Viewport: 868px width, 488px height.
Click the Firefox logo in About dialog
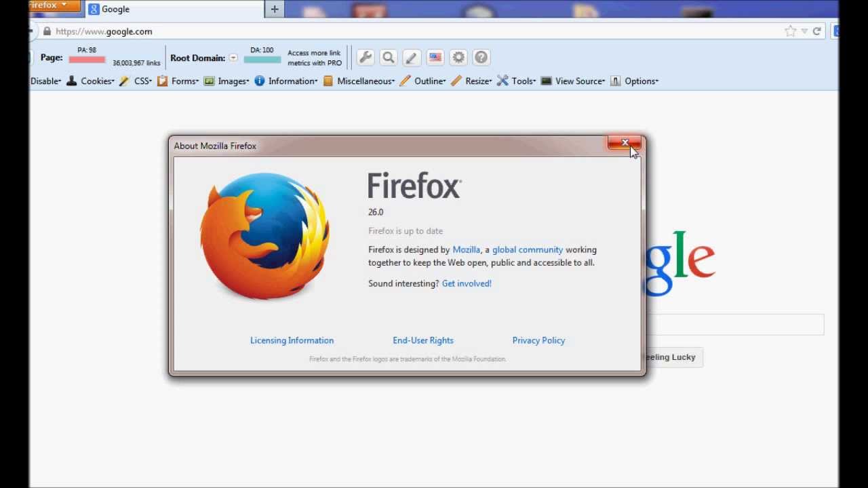point(265,235)
